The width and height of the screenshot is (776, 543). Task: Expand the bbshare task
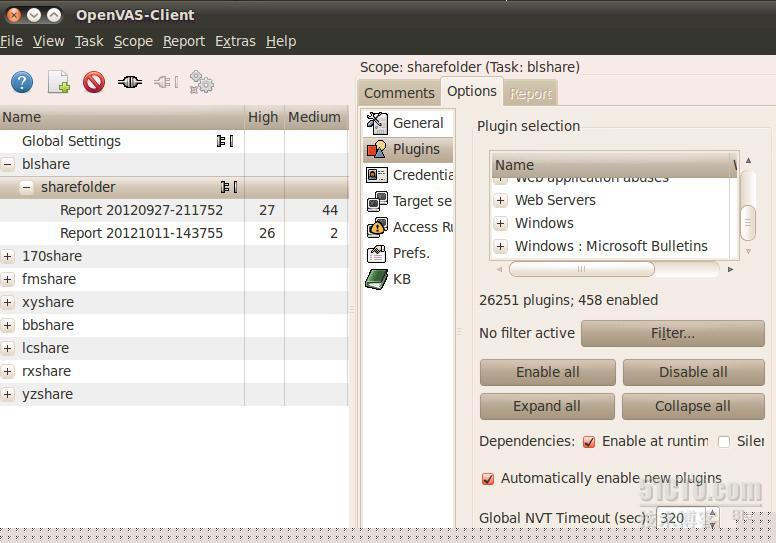(x=7, y=325)
